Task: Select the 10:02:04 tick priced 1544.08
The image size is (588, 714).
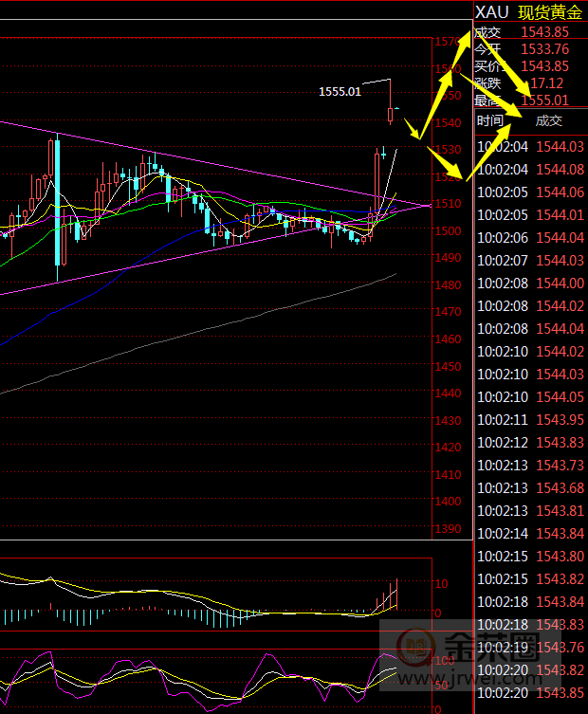Action: 531,170
